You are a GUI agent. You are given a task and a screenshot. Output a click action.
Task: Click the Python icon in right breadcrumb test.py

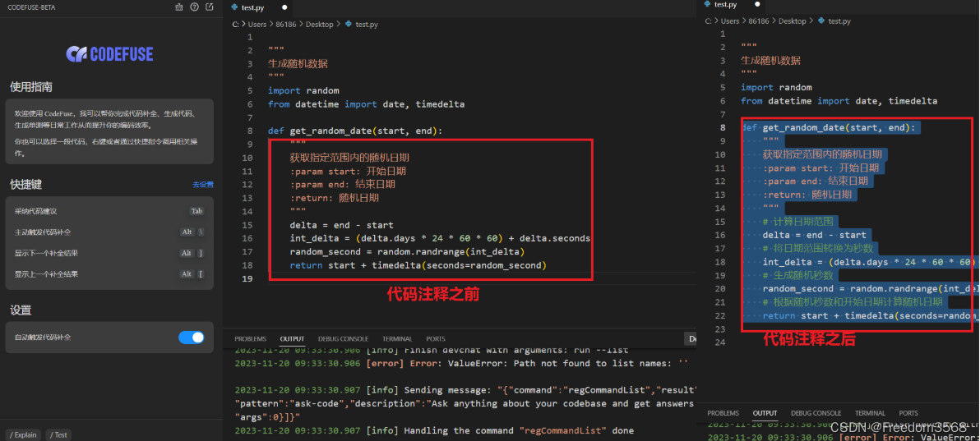pos(821,21)
